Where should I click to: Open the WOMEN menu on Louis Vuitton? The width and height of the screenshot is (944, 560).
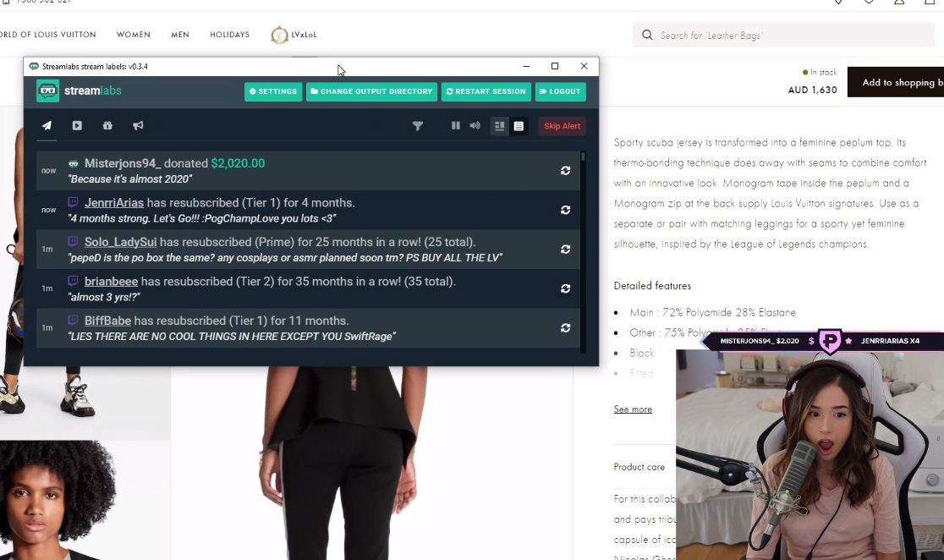(134, 35)
